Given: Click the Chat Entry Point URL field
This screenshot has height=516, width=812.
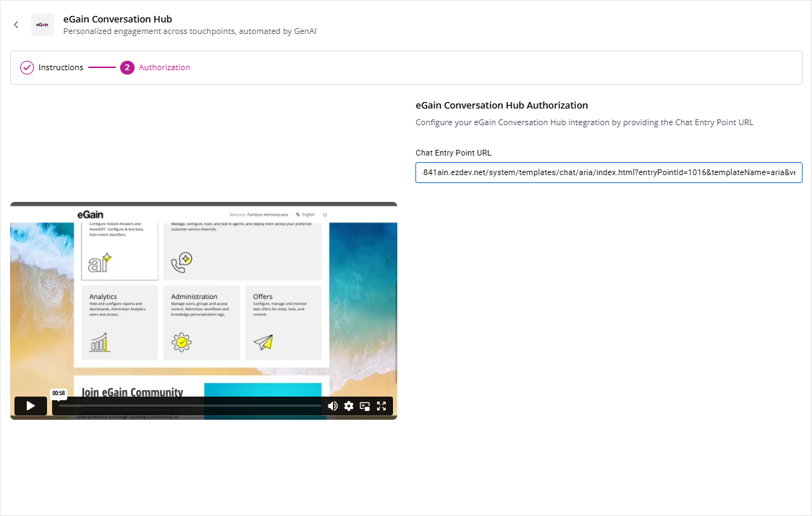Looking at the screenshot, I should [608, 173].
